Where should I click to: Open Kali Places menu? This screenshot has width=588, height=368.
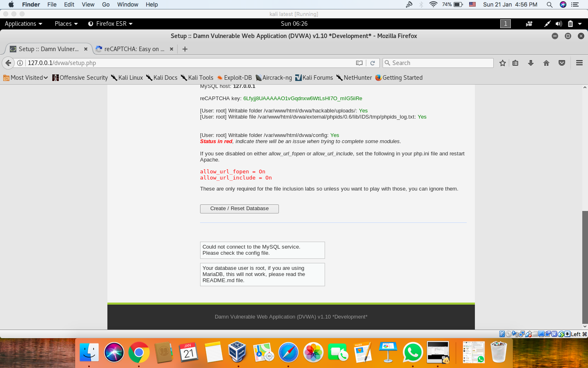[66, 24]
